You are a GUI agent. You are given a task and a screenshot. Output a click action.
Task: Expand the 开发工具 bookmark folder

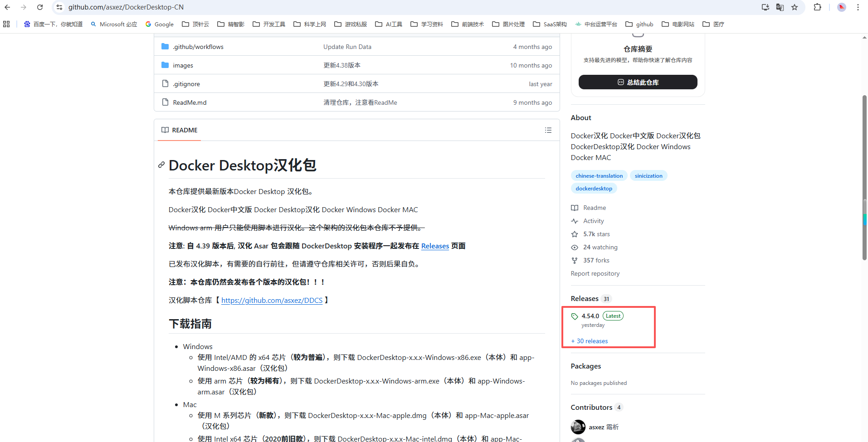(x=269, y=24)
